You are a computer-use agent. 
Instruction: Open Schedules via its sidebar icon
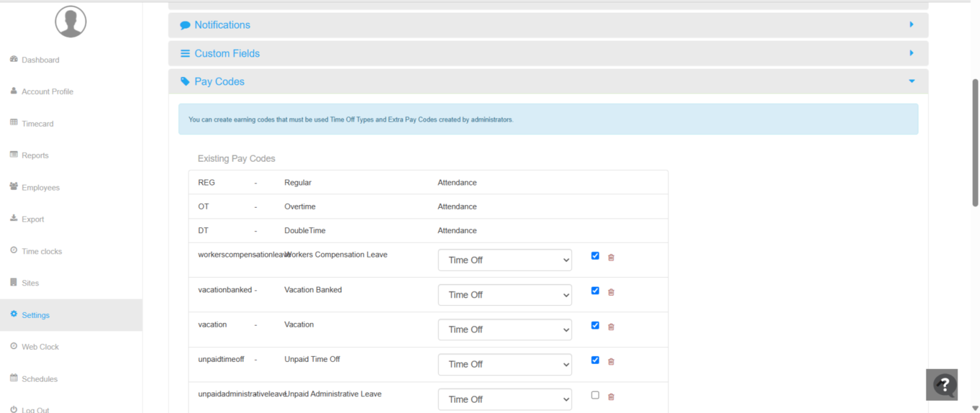tap(13, 379)
